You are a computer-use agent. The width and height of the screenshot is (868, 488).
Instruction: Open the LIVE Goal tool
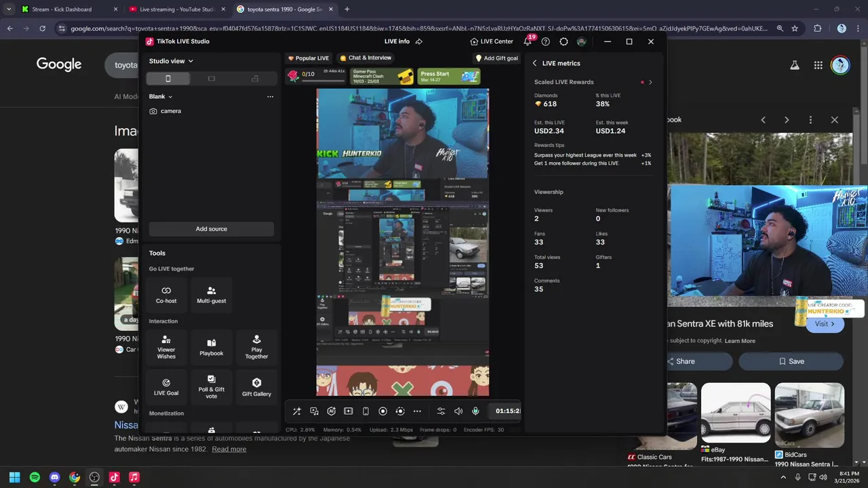click(x=166, y=386)
